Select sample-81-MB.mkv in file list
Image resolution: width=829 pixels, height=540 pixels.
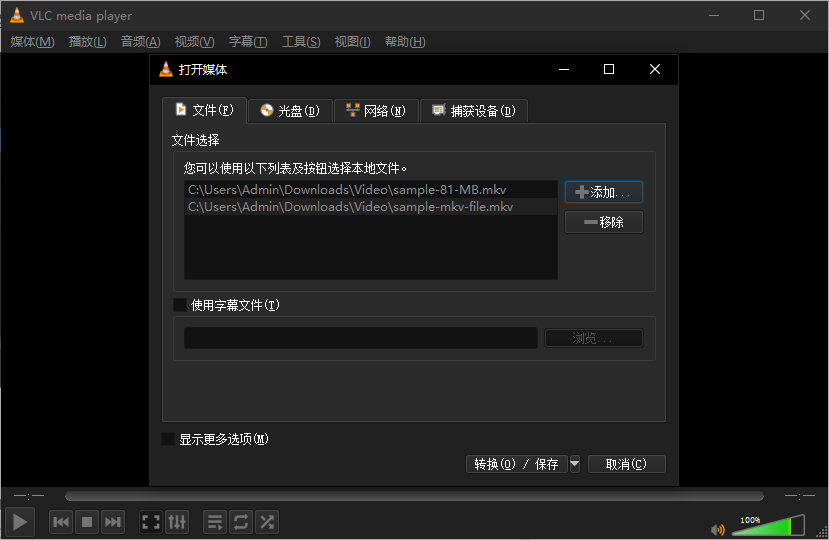tap(371, 190)
